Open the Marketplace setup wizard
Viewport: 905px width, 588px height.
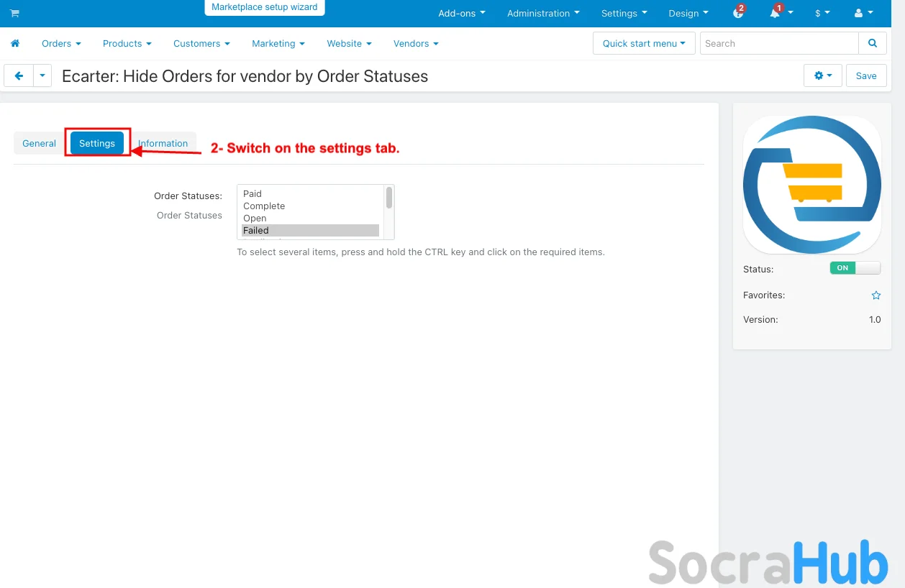[x=264, y=7]
